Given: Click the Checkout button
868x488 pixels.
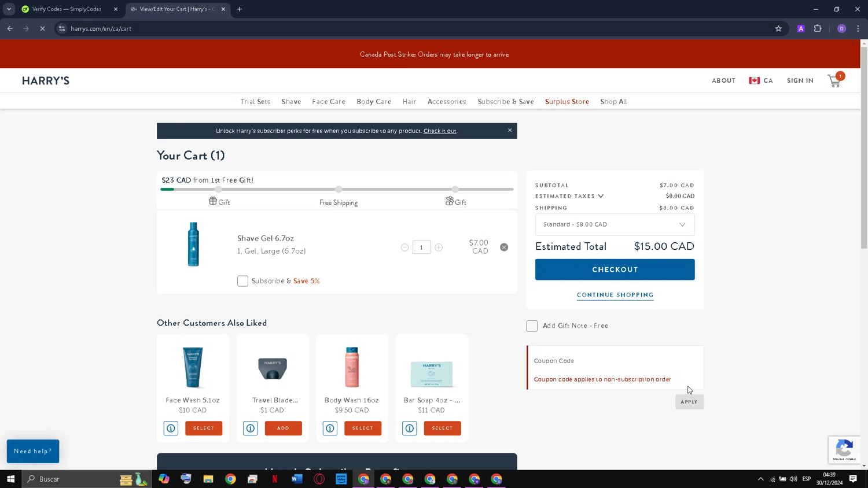Looking at the screenshot, I should point(615,269).
